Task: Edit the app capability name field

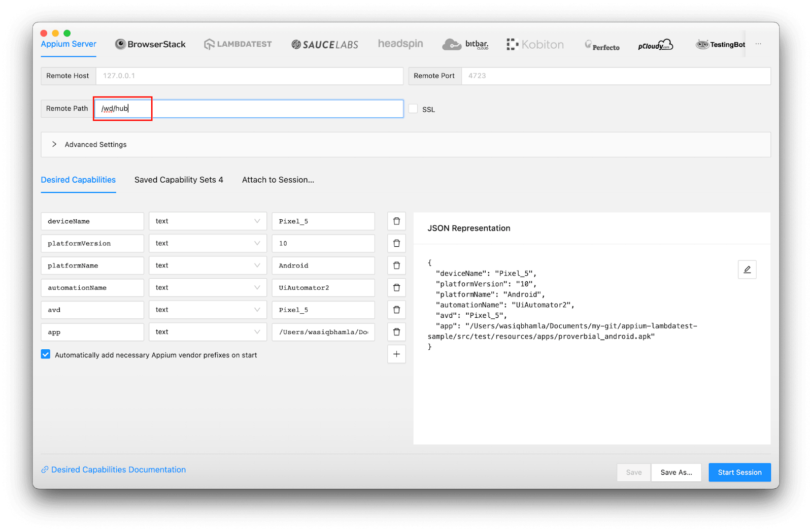Action: pyautogui.click(x=92, y=332)
